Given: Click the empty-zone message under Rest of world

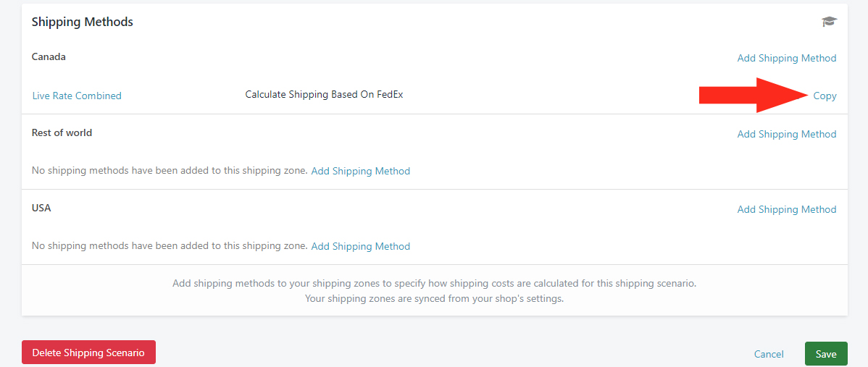Looking at the screenshot, I should coord(170,170).
